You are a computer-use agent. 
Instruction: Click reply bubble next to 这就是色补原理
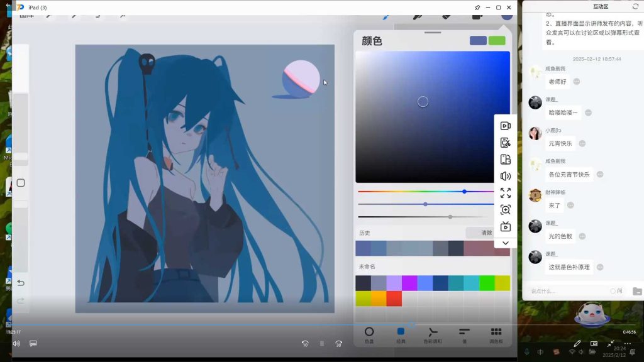coord(600,267)
